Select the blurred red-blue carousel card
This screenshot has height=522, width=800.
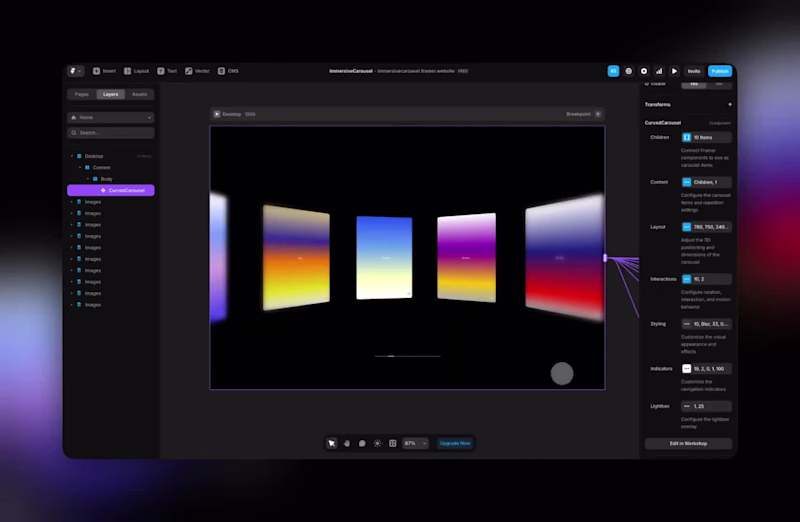565,258
